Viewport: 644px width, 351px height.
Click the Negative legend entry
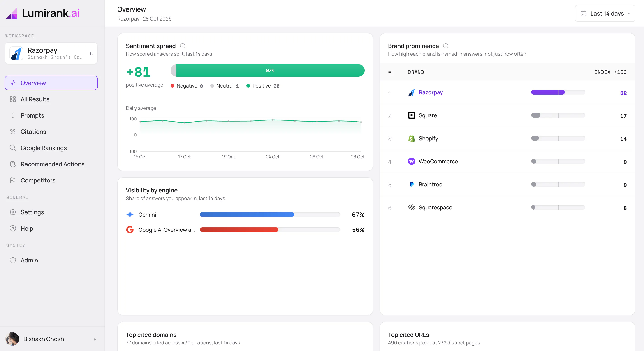click(x=187, y=86)
